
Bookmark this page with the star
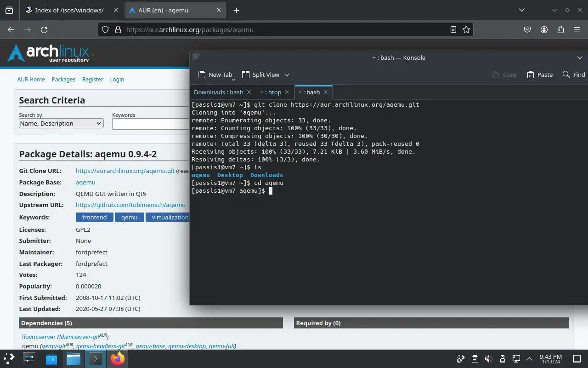[x=466, y=29]
